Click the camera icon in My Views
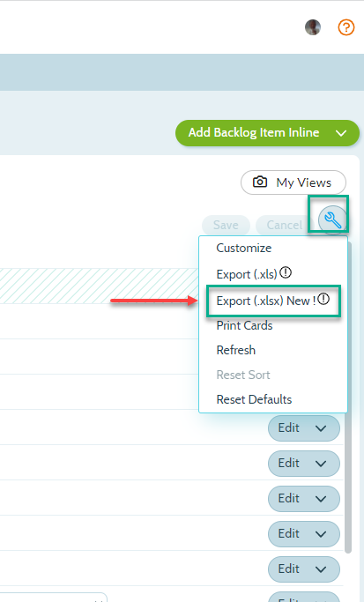This screenshot has width=364, height=602. point(260,182)
